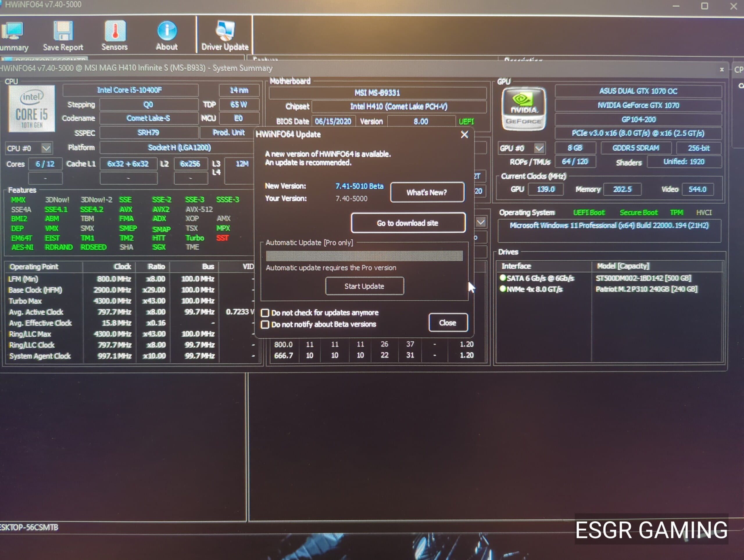This screenshot has width=744, height=560.
Task: Click the 65 W TDP value
Action: pos(239,105)
